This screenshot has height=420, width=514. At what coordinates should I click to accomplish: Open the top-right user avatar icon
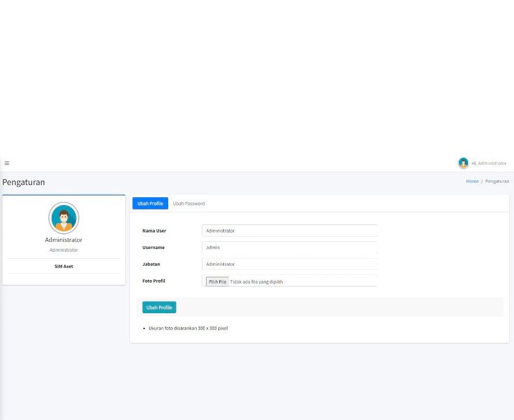click(x=463, y=162)
